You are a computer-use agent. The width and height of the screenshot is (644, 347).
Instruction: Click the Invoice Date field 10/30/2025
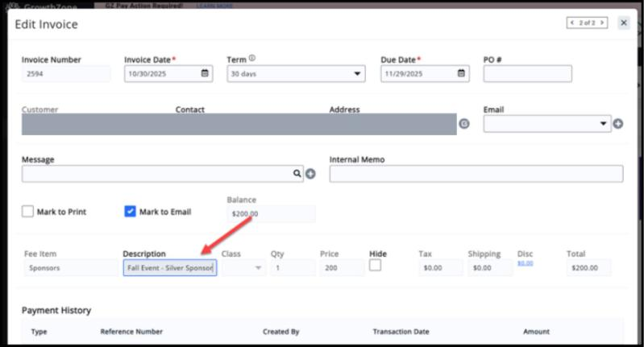[x=168, y=74]
